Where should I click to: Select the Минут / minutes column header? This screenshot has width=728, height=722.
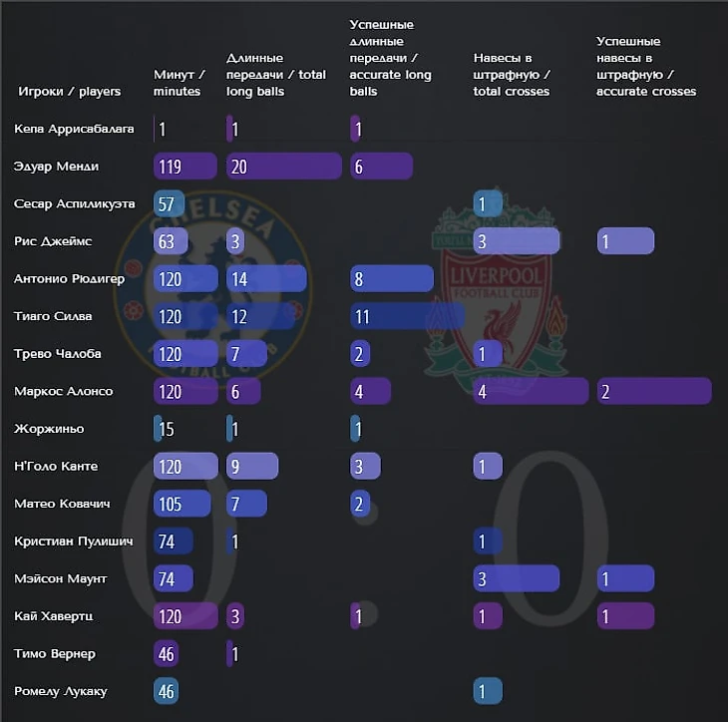click(x=180, y=83)
